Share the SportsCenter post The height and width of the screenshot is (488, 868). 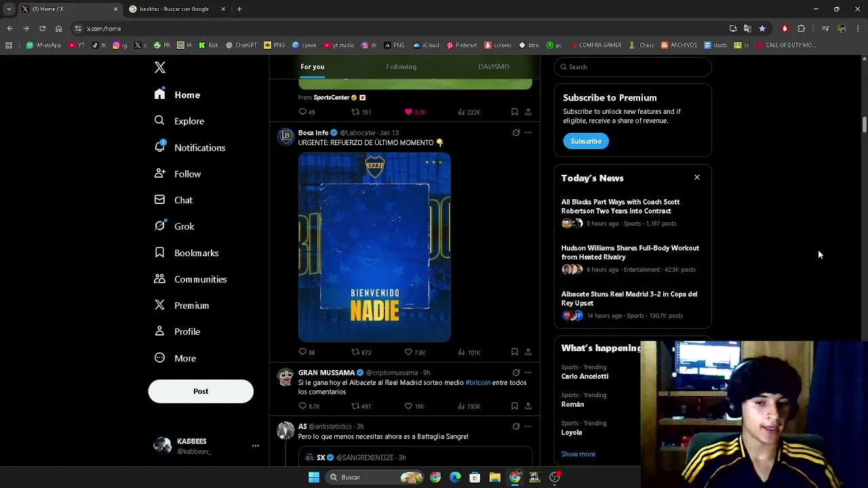(x=528, y=112)
